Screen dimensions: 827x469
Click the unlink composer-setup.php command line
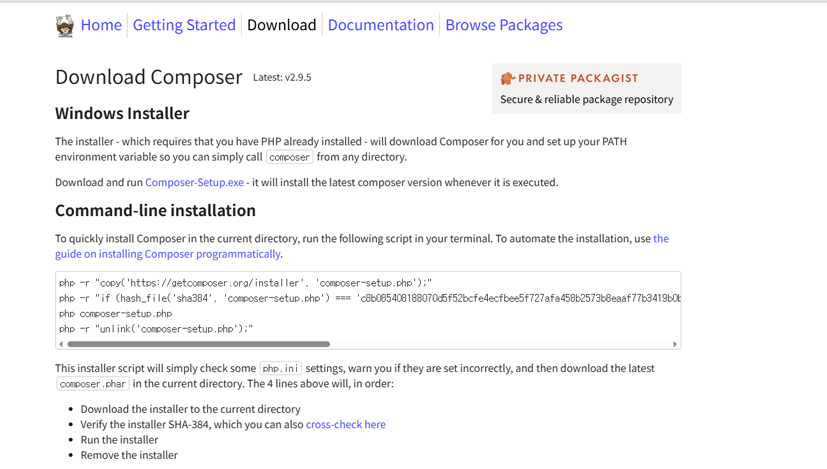click(x=156, y=329)
